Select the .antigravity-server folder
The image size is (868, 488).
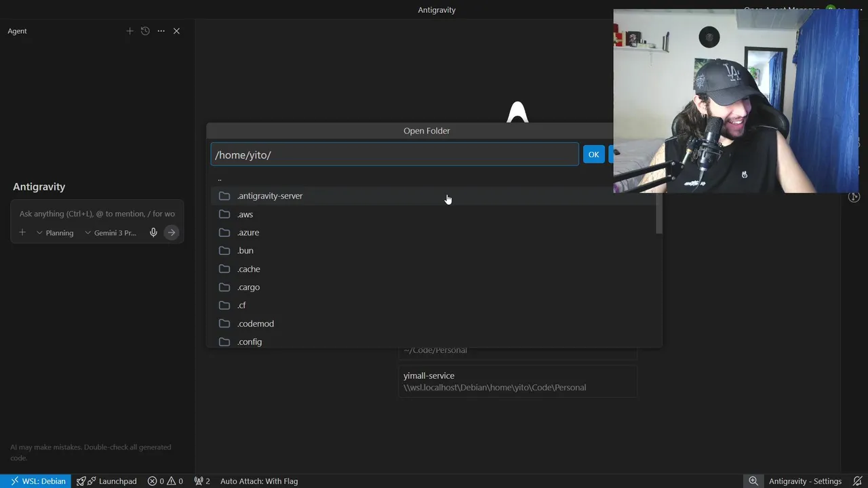coord(434,196)
